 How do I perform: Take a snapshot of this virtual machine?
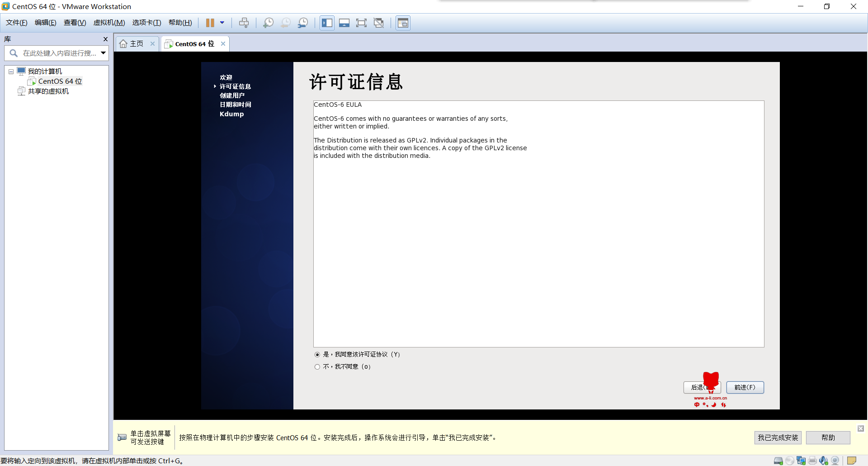pos(268,23)
